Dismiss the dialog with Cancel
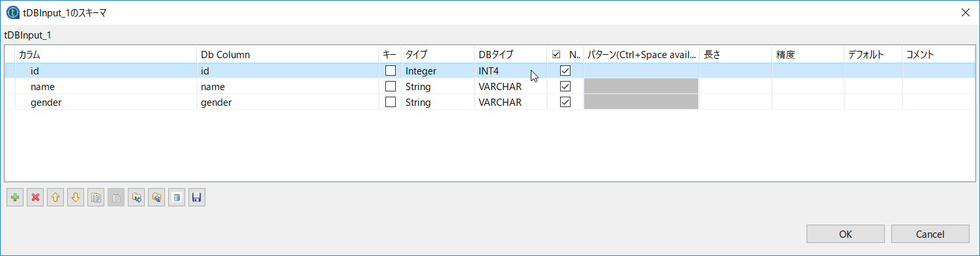Screen dimensions: 980x256 coord(930,234)
